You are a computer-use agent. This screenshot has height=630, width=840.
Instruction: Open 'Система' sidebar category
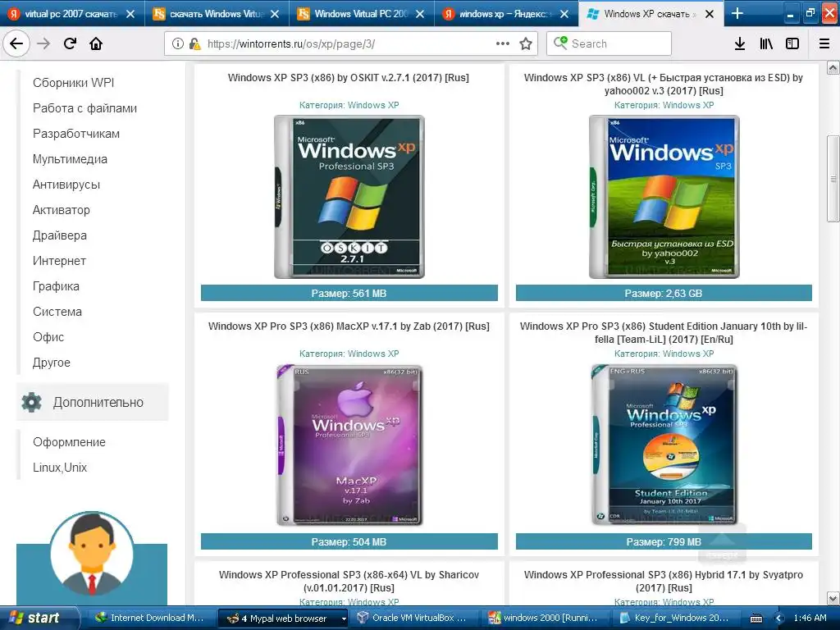coord(57,312)
